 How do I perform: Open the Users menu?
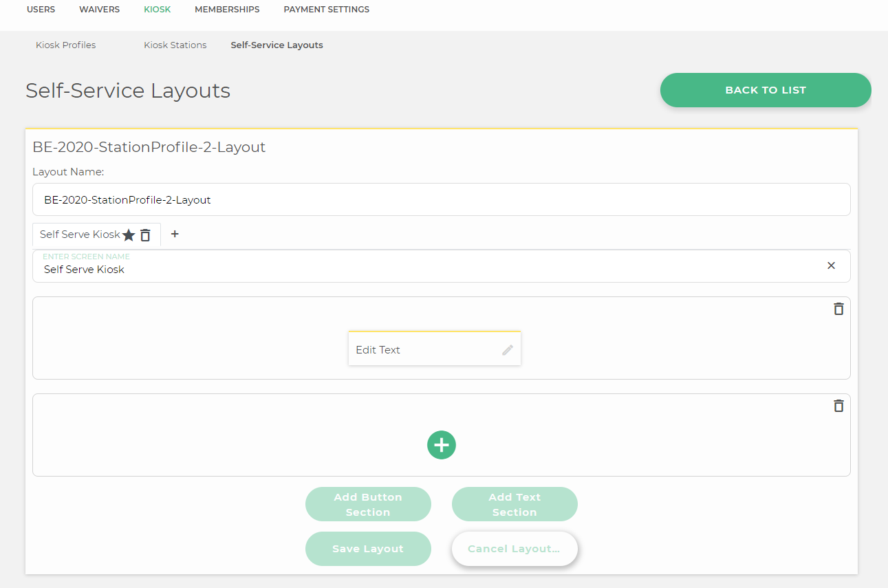point(41,10)
